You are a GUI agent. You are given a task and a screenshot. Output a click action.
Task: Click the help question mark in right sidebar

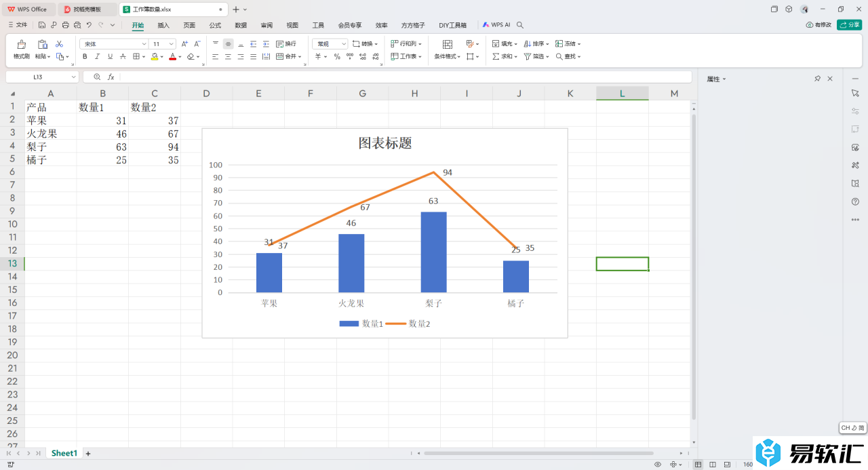(x=855, y=201)
